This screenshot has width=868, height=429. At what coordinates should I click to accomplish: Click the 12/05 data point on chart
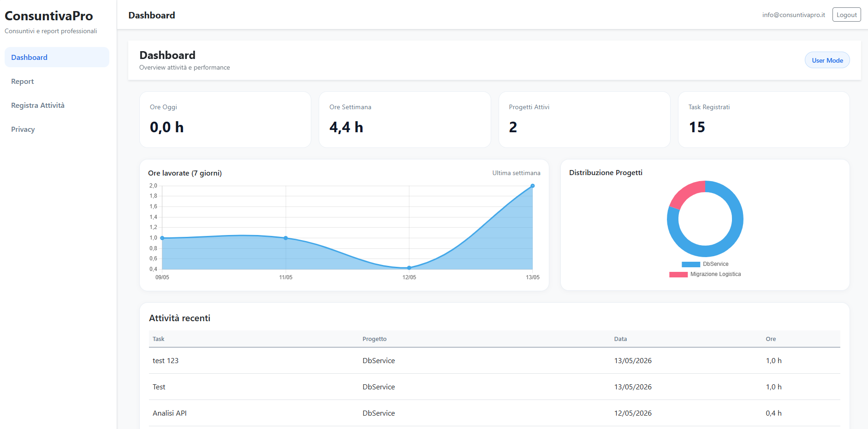[x=409, y=268]
